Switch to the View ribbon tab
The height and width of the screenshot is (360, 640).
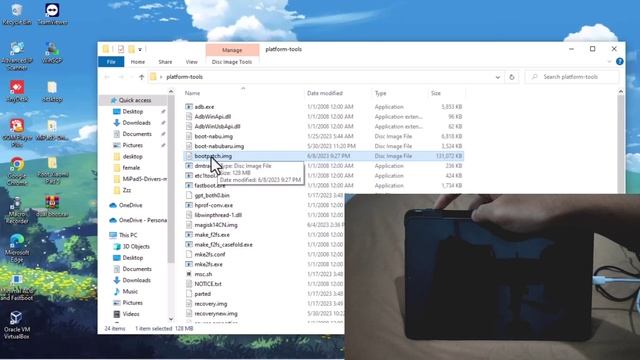pyautogui.click(x=191, y=62)
